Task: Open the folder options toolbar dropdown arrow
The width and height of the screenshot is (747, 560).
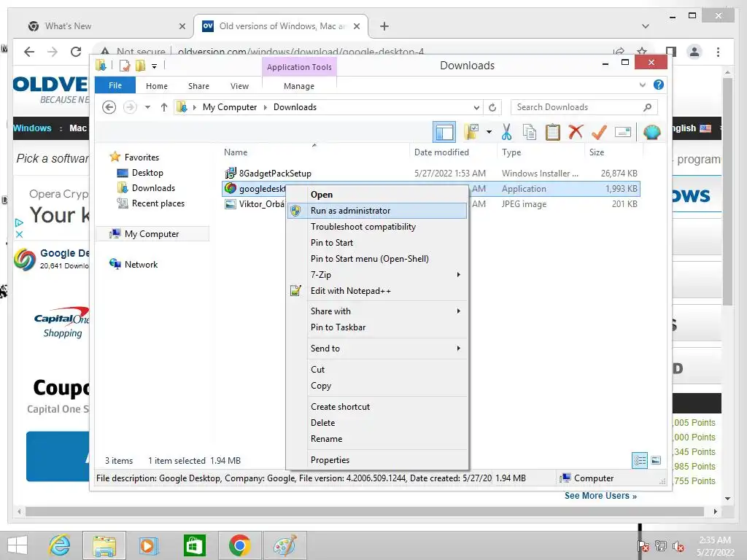Action: pos(489,132)
